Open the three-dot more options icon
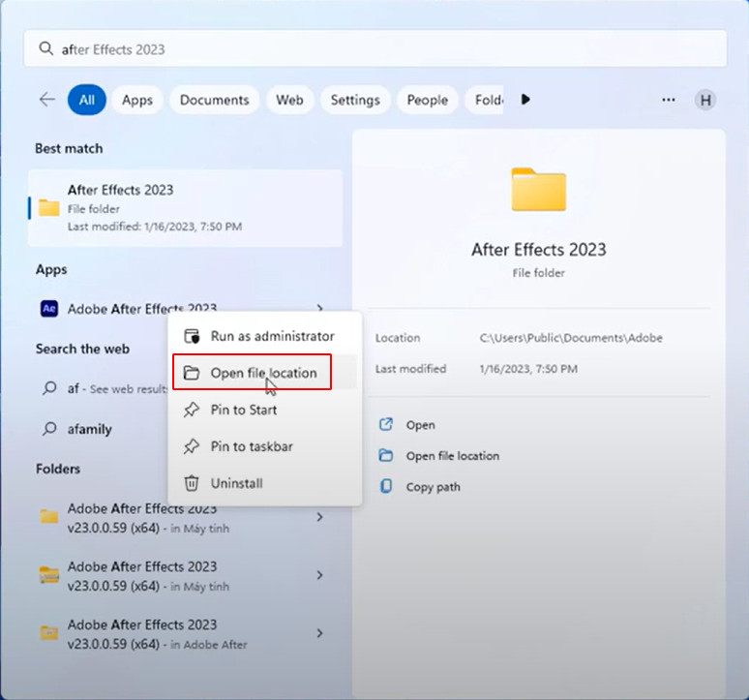This screenshot has height=700, width=749. coord(669,100)
